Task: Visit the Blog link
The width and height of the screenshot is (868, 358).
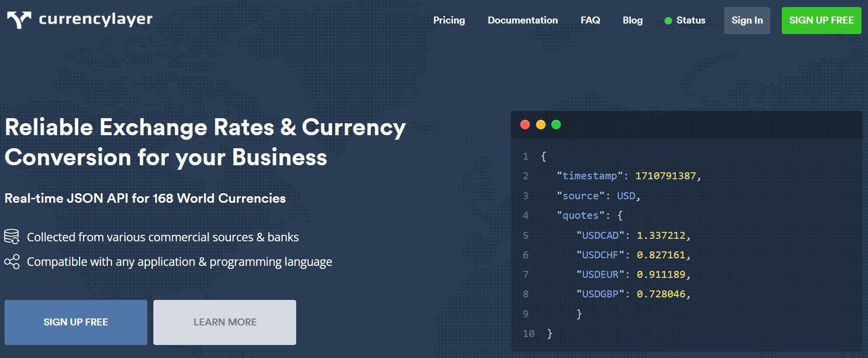Action: pos(632,20)
